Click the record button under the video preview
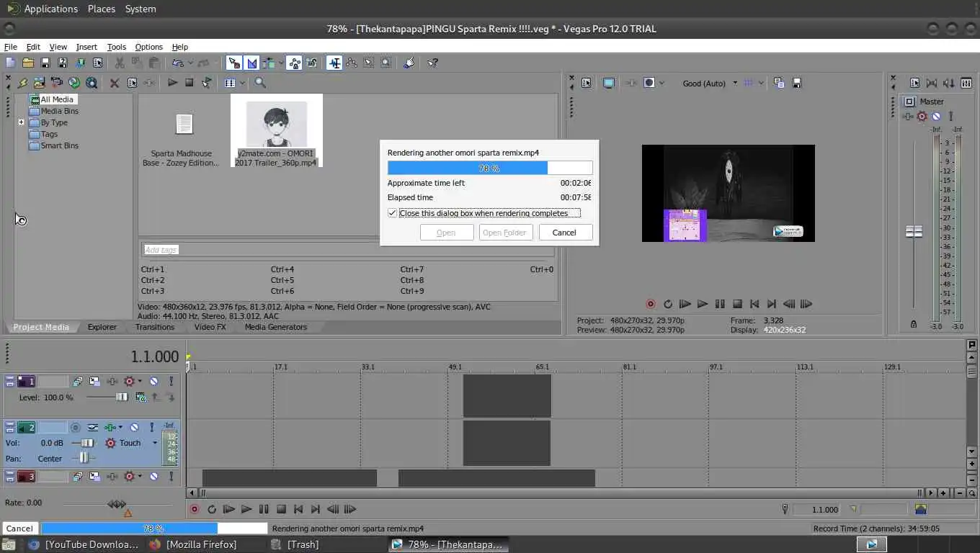 click(x=650, y=304)
